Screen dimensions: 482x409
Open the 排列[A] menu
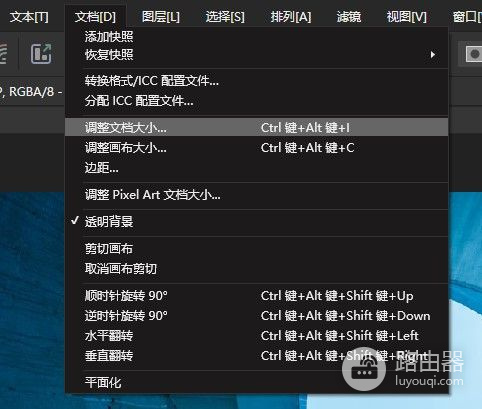pyautogui.click(x=291, y=17)
